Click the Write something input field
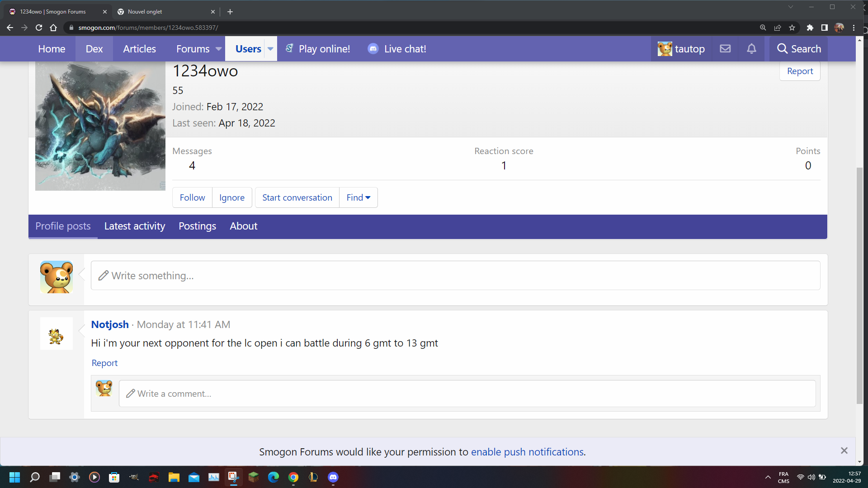This screenshot has height=488, width=868. coord(455,276)
